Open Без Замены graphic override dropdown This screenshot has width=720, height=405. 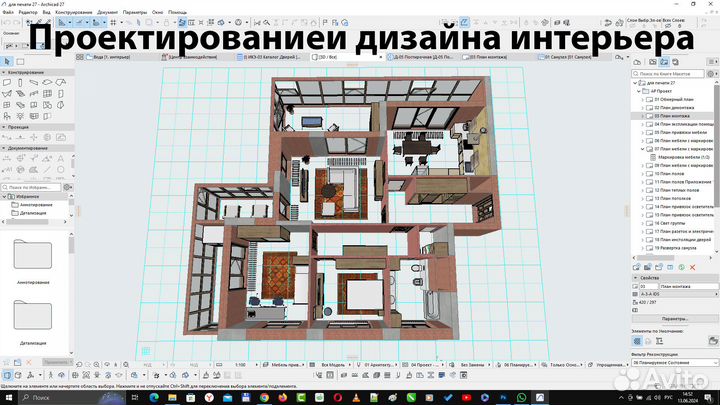[x=472, y=365]
